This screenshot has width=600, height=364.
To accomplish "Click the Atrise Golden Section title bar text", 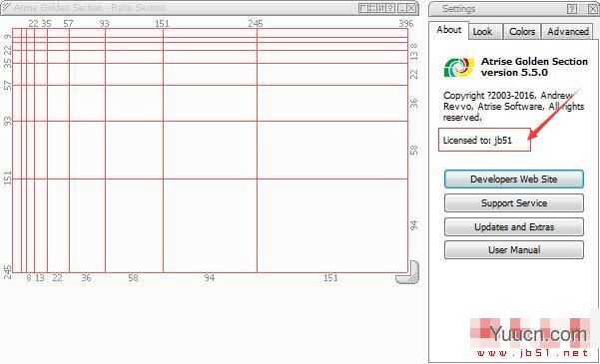I will pyautogui.click(x=89, y=8).
